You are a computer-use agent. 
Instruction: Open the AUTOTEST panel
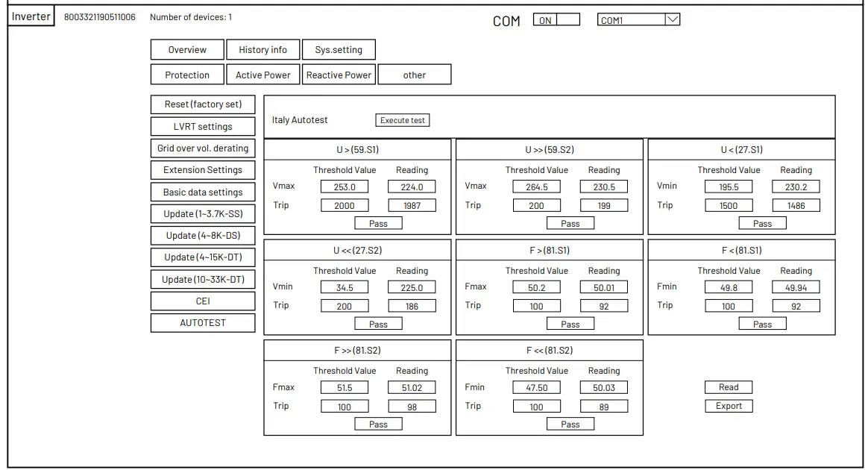pyautogui.click(x=202, y=322)
